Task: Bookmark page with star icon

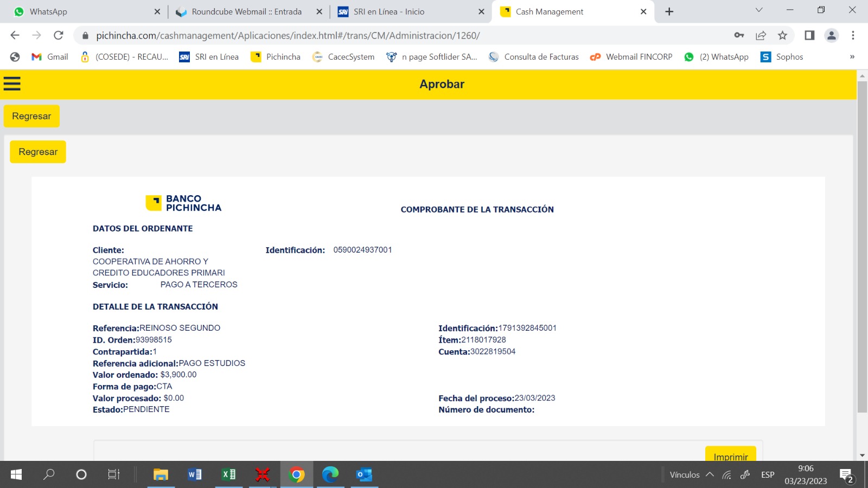Action: [x=782, y=35]
